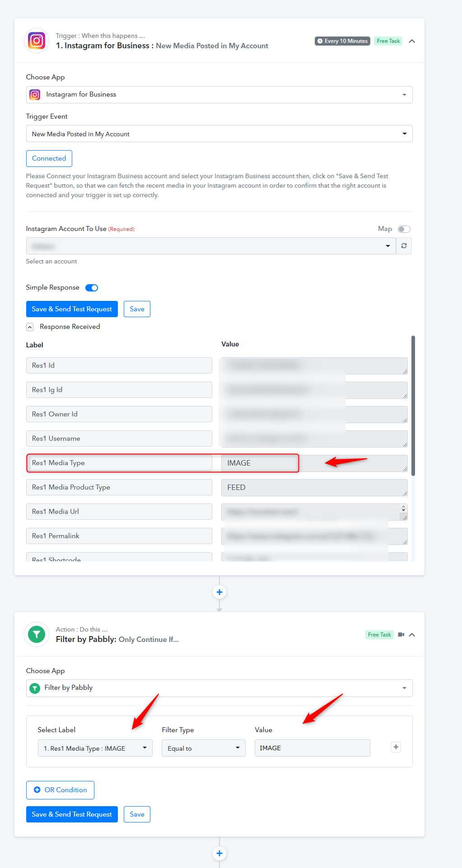Screen dimensions: 462x868
Task: Refresh the Instagram account list
Action: click(x=404, y=246)
